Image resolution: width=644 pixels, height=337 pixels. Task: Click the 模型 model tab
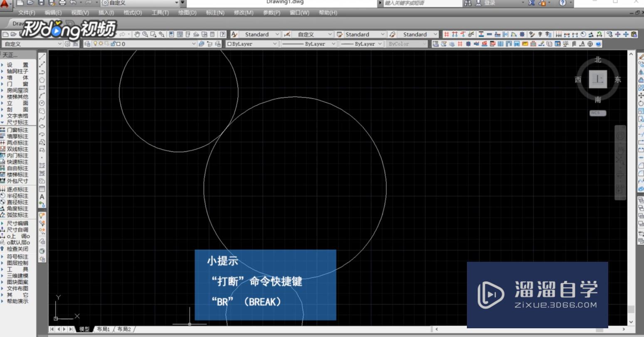84,329
